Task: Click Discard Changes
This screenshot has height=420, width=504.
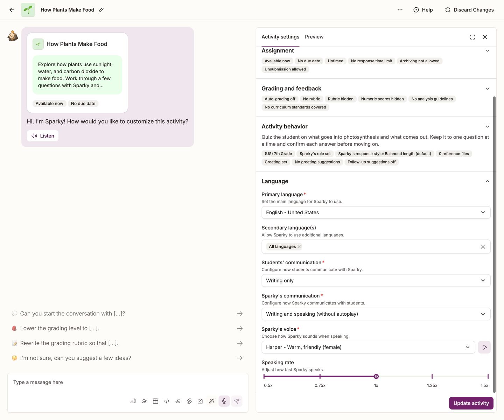Action: (x=469, y=10)
